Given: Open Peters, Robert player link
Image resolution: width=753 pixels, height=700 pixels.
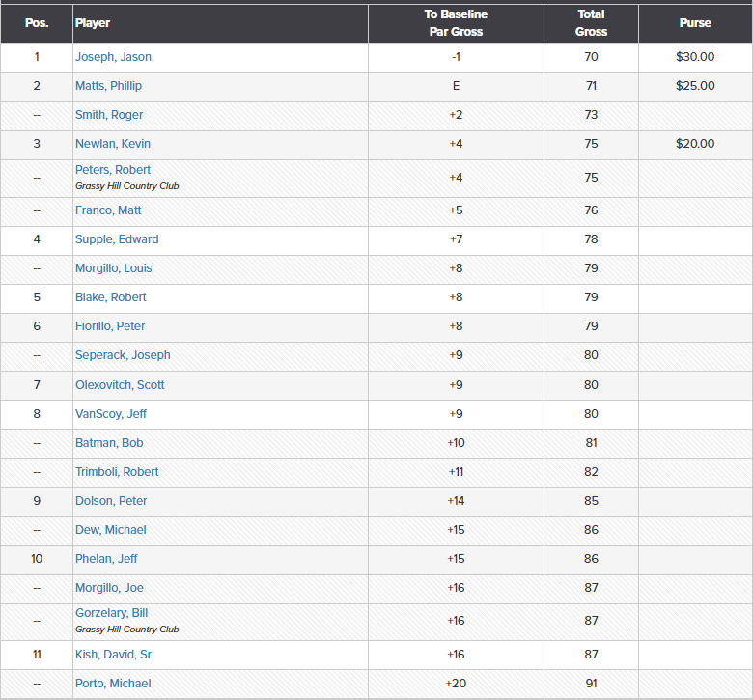Looking at the screenshot, I should point(113,170).
